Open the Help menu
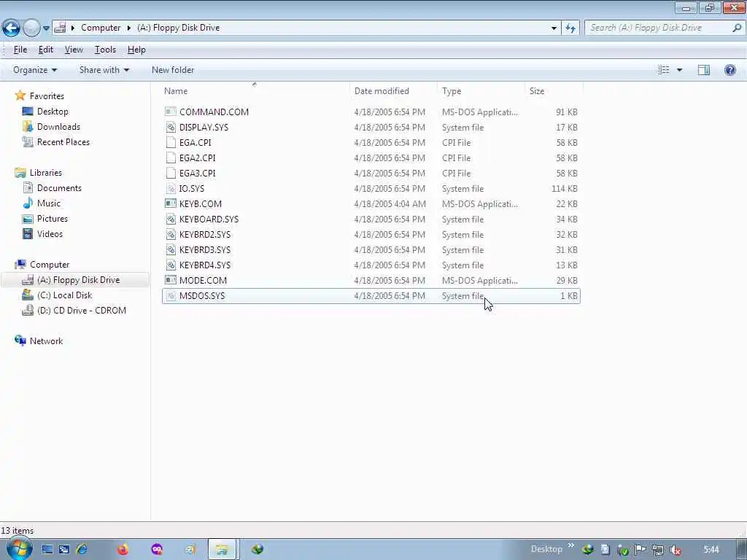Screen dimensions: 747x560 [136, 50]
